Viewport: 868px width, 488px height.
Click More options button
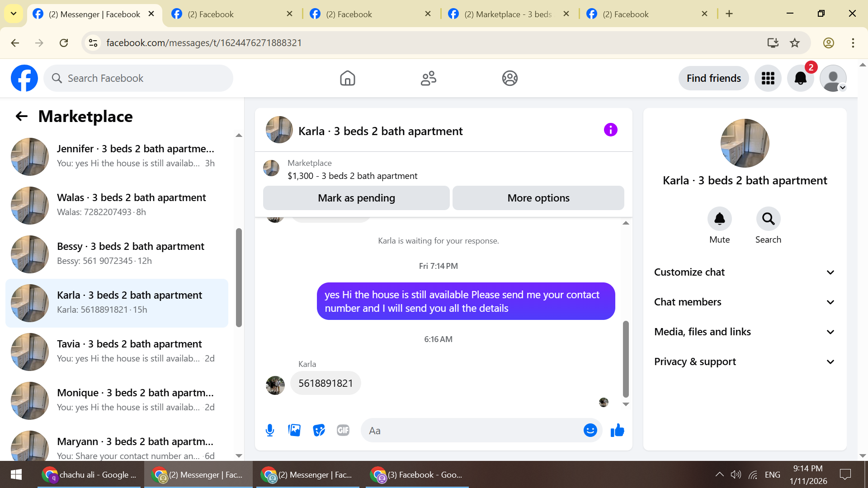pyautogui.click(x=538, y=198)
